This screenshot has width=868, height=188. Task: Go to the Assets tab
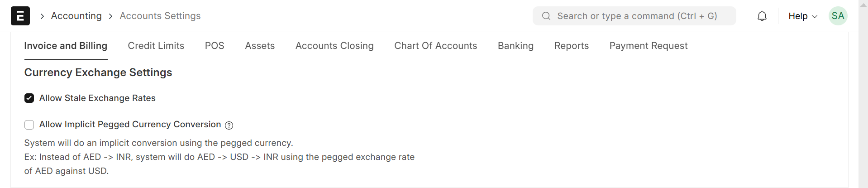tap(260, 46)
